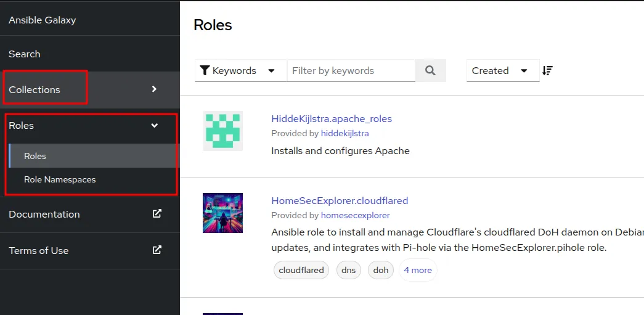This screenshot has height=315, width=644.
Task: Open the HiddeKijlstra.apache_roles role link
Action: point(332,119)
